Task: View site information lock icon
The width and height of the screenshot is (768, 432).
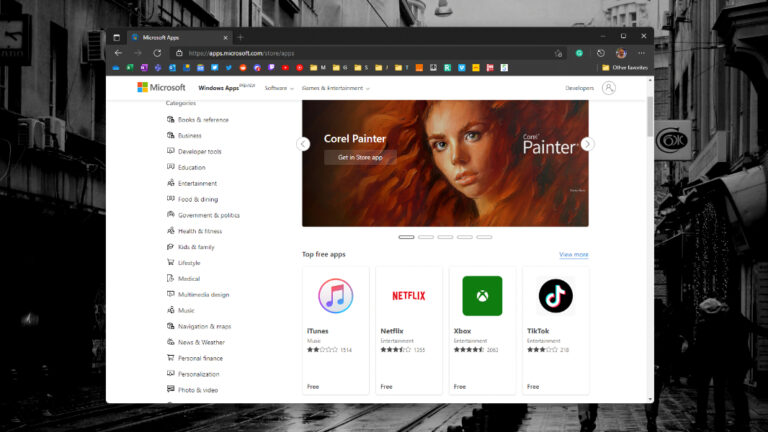Action: pyautogui.click(x=179, y=53)
